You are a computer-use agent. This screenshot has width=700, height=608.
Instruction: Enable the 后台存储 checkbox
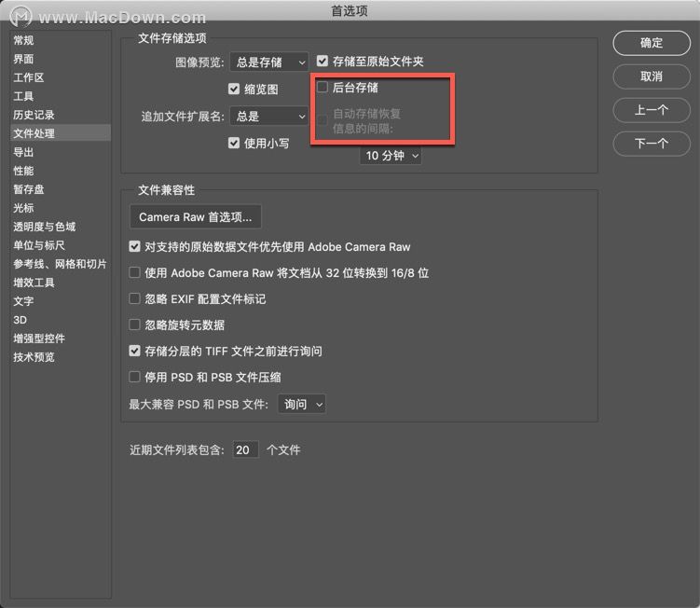pos(323,87)
